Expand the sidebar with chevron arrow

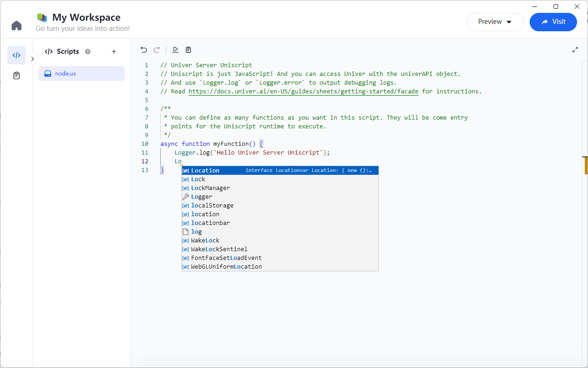click(33, 59)
